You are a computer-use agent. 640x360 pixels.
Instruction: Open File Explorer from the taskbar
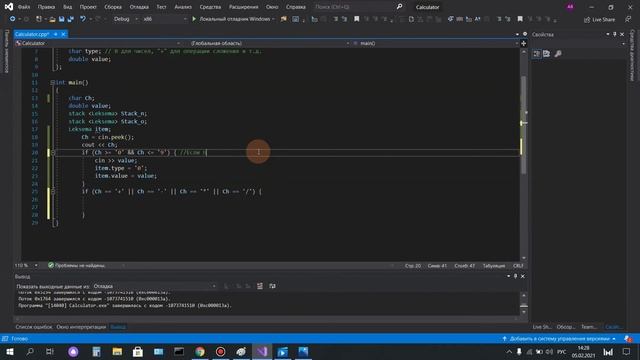(117, 352)
